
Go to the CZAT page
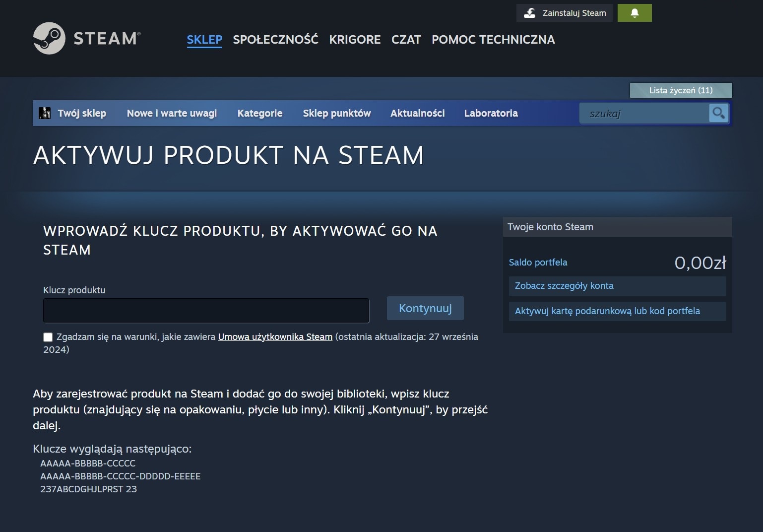pyautogui.click(x=406, y=40)
